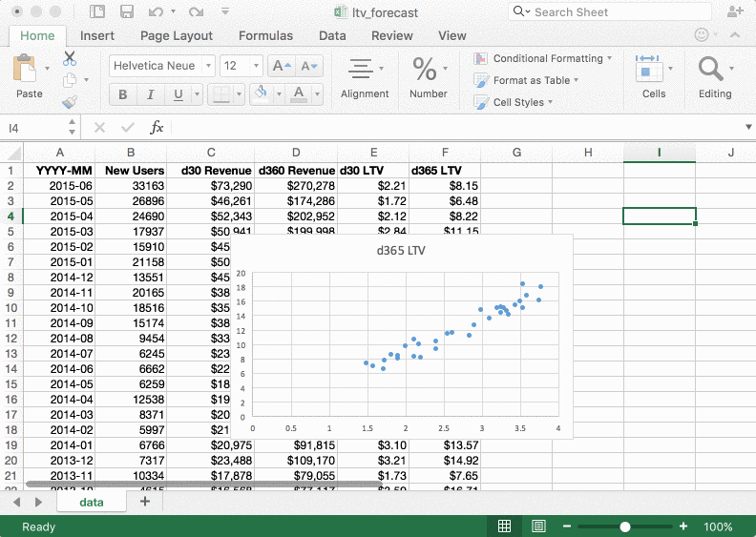Open the Conditional Formatting dropdown
This screenshot has width=756, height=537.
[x=543, y=58]
